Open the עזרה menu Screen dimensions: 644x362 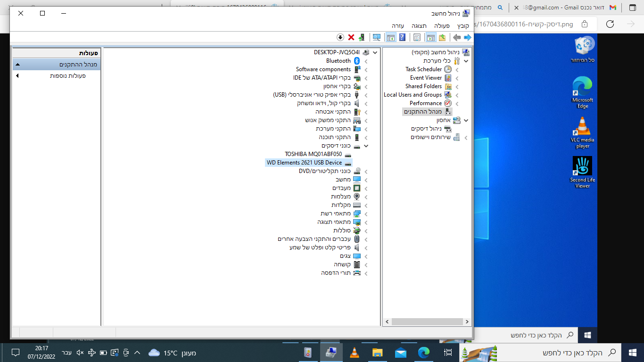tap(398, 25)
